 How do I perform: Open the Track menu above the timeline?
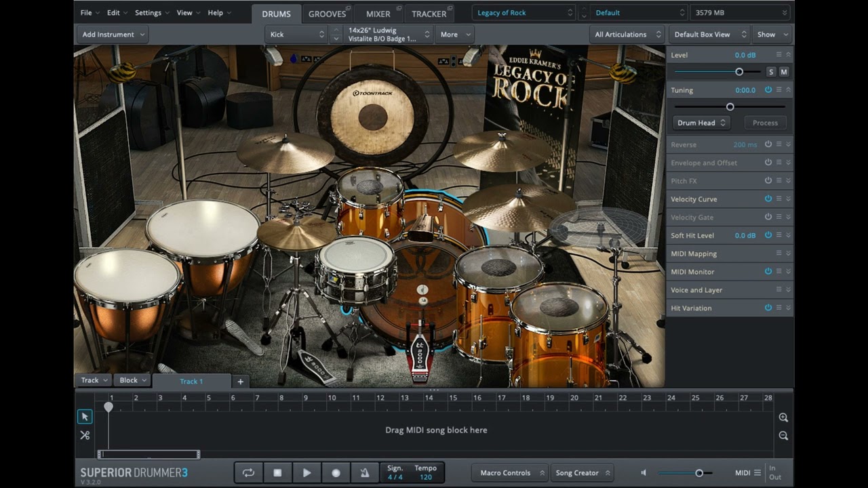click(94, 380)
